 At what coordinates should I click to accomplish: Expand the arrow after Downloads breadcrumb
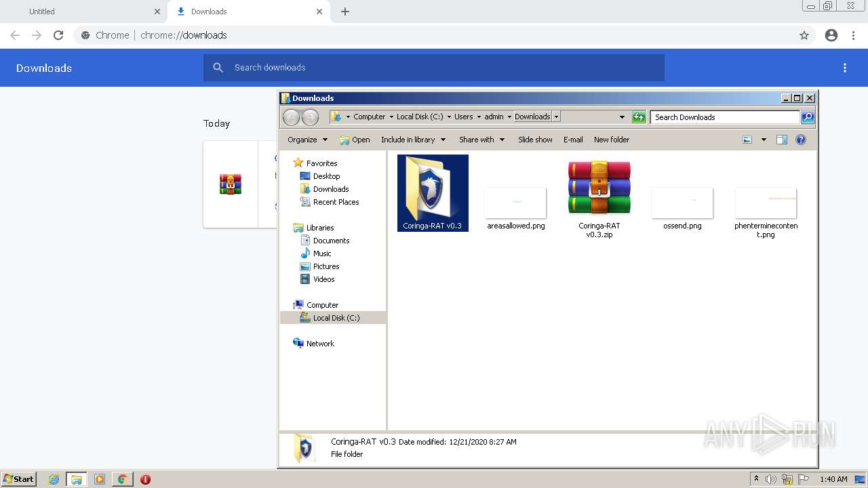point(556,117)
